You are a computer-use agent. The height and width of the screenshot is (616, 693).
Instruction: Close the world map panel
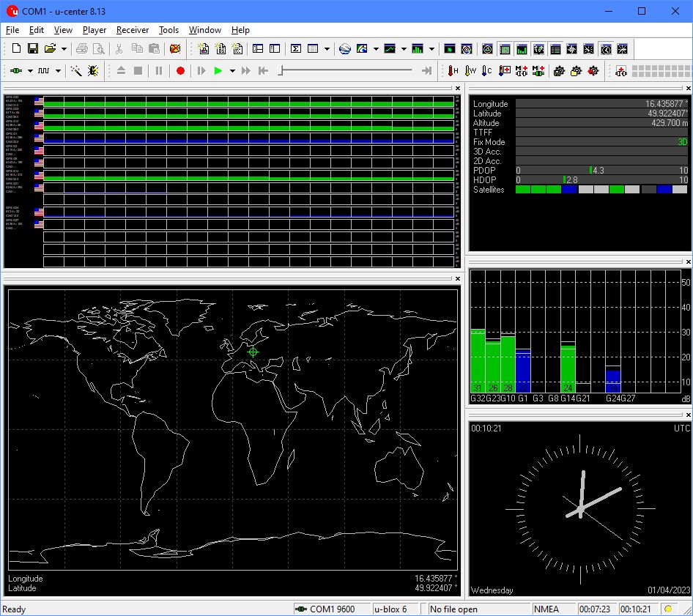click(457, 279)
